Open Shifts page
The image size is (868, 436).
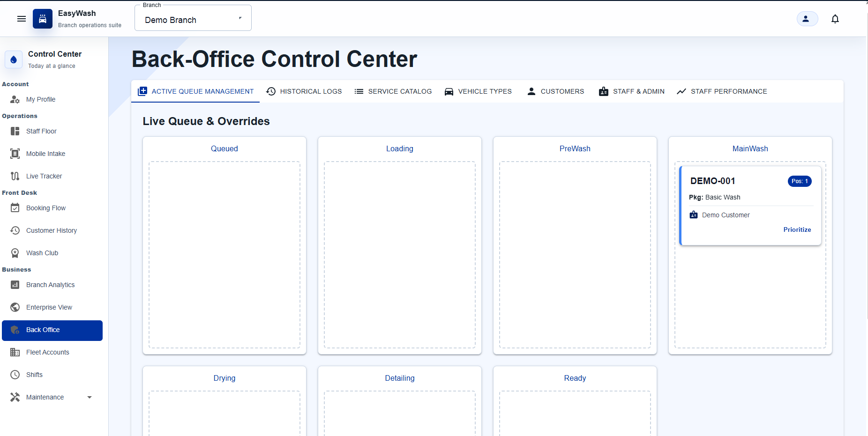(x=52, y=375)
